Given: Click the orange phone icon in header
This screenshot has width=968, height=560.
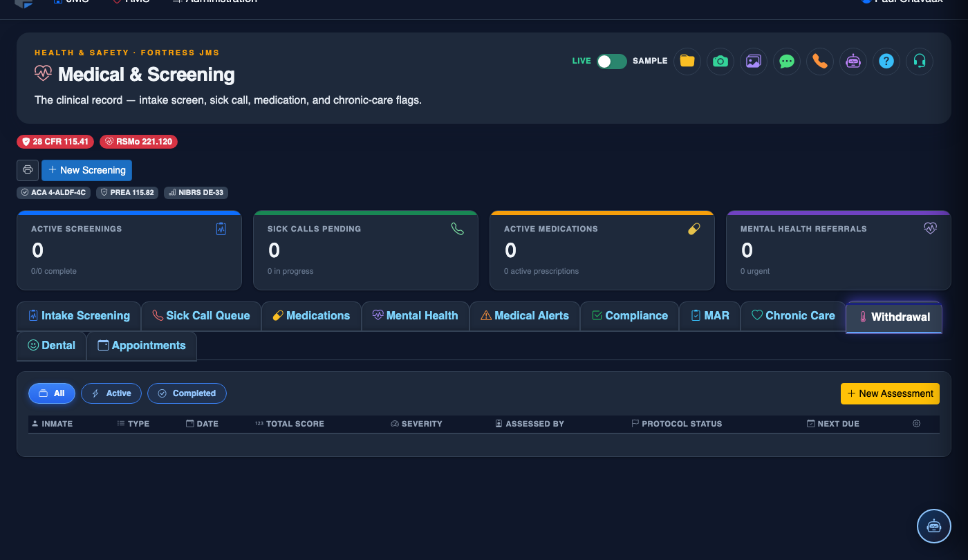Looking at the screenshot, I should pos(820,61).
